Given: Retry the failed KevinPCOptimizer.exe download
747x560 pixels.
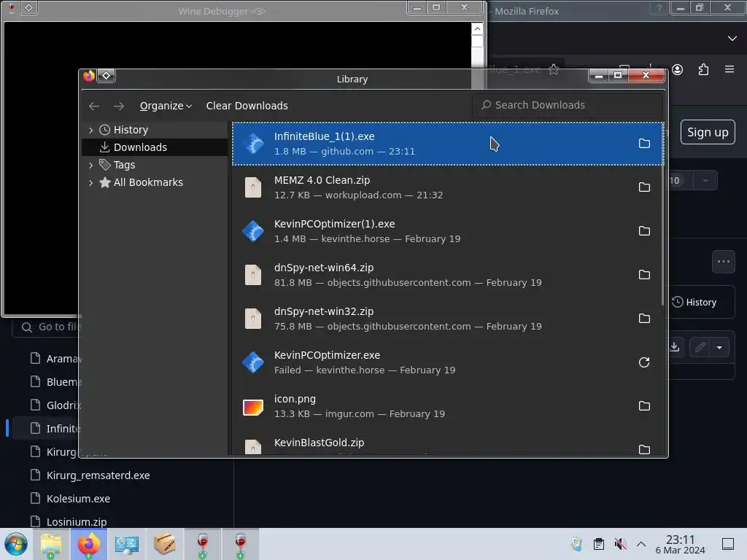Looking at the screenshot, I should pos(644,362).
